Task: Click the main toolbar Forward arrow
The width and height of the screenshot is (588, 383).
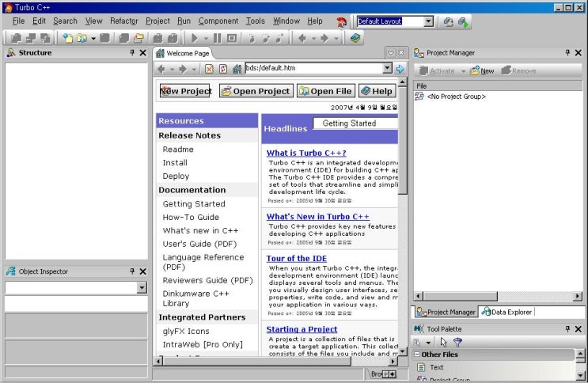Action: (324, 38)
